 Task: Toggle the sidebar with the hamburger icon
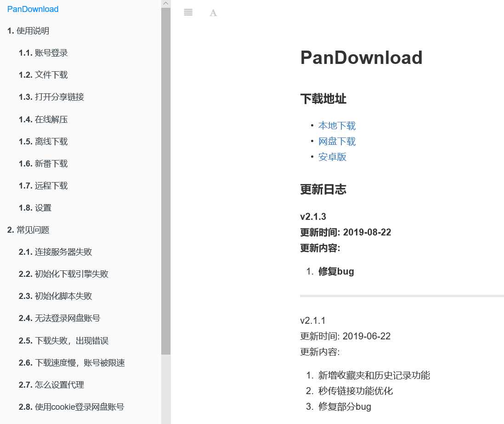[x=188, y=12]
